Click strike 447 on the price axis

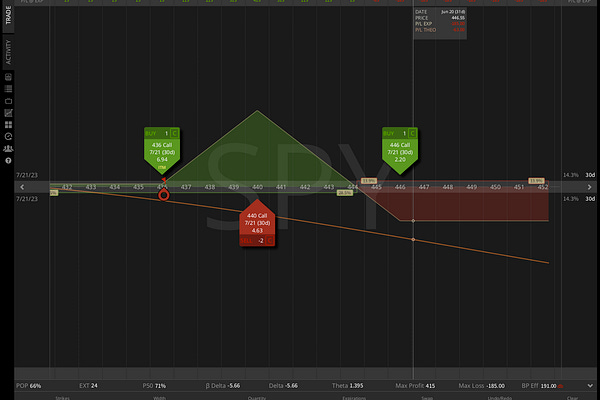tap(424, 187)
